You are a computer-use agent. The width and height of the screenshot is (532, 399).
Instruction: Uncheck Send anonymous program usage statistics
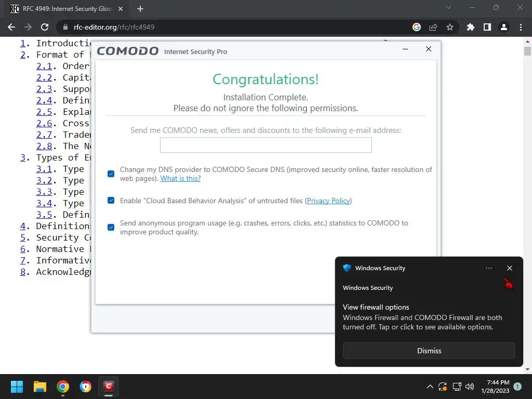[111, 227]
